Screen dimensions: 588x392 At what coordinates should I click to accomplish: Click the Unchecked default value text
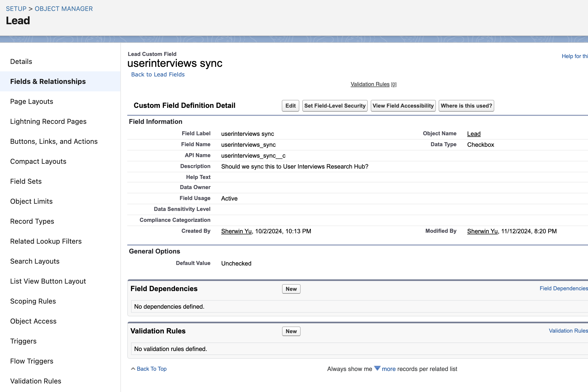[x=236, y=263]
